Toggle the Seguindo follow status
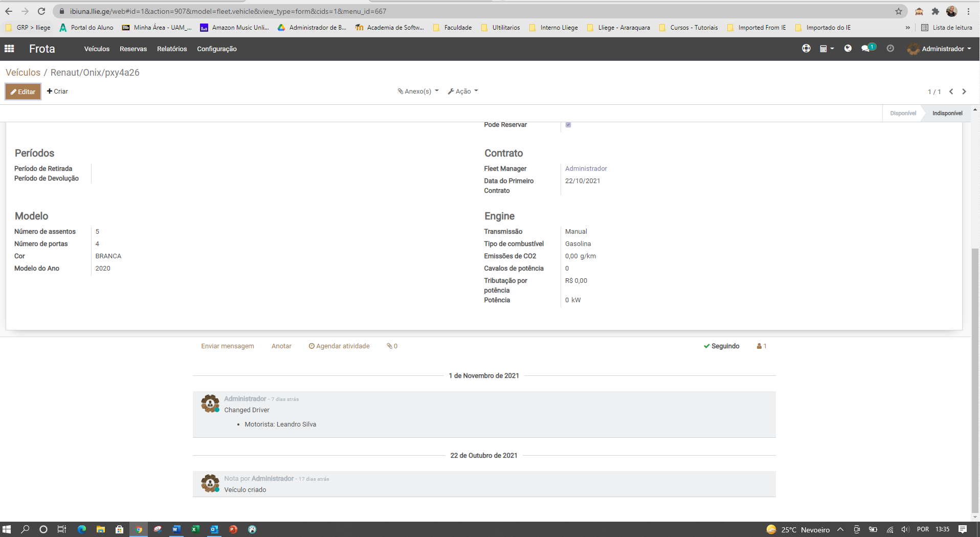 click(x=721, y=346)
